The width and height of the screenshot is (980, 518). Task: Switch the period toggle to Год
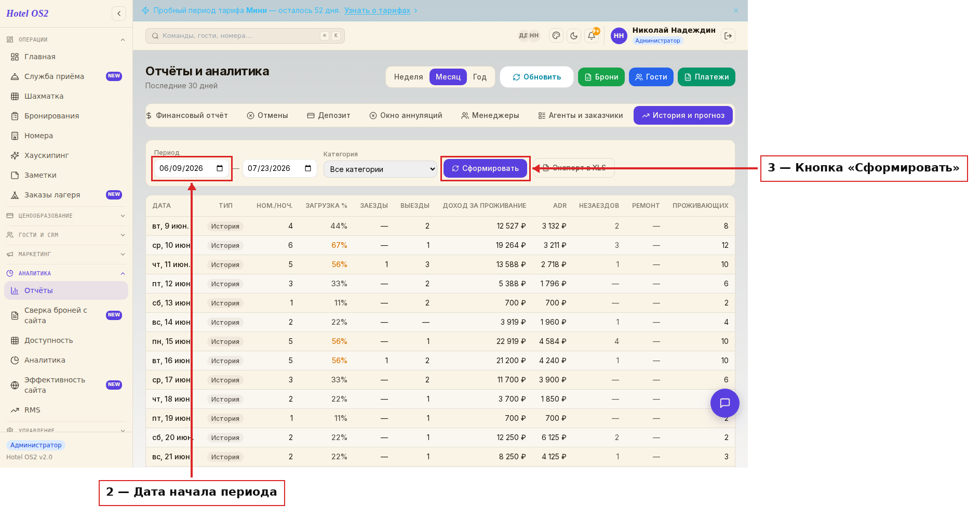(480, 77)
